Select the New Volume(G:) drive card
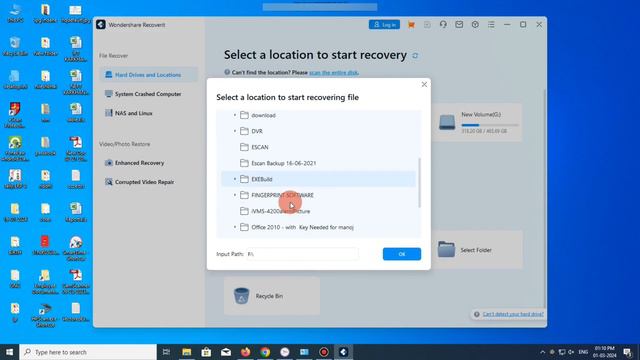Viewport: 640px width, 360px height. 477,122
